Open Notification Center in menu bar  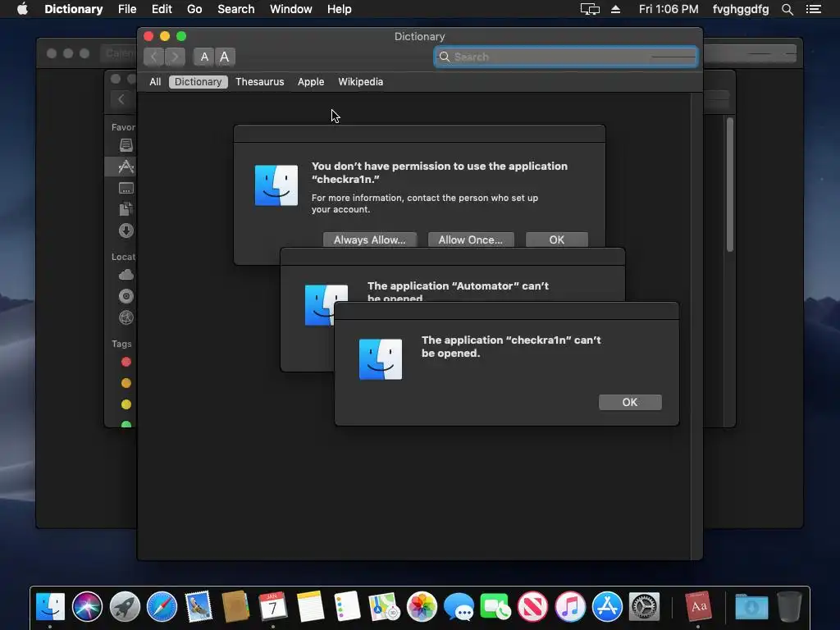[x=813, y=9]
